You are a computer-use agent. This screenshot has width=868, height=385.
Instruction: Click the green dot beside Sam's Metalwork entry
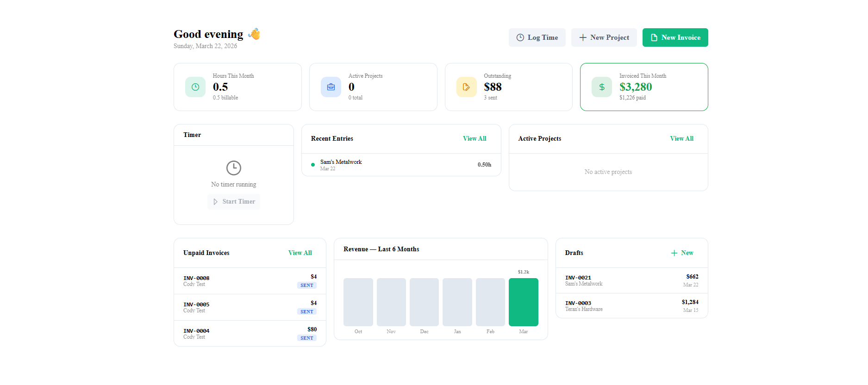coord(313,165)
